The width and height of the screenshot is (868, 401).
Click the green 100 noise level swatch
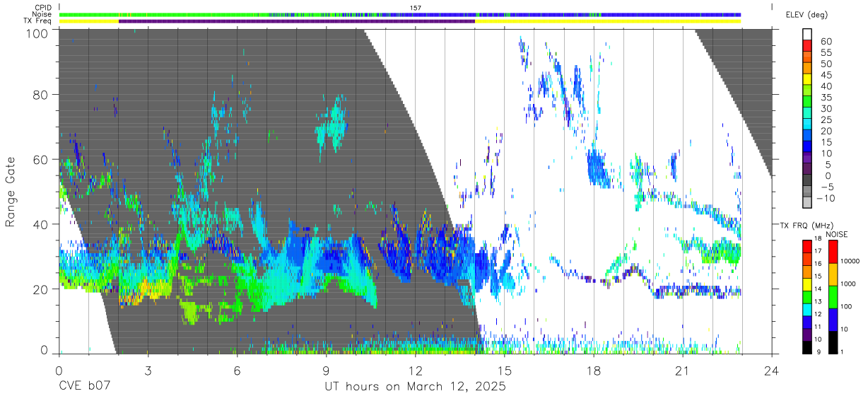coord(833,297)
